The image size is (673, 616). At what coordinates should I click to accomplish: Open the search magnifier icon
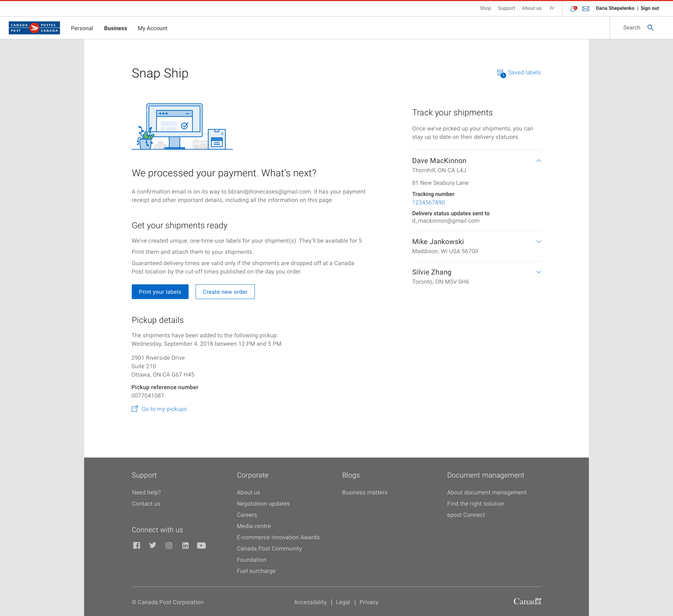click(x=650, y=28)
